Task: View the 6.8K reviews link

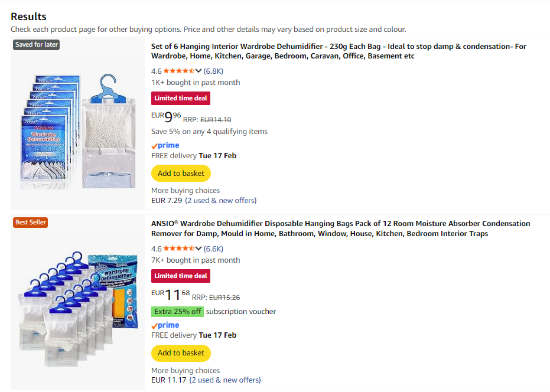Action: [214, 71]
